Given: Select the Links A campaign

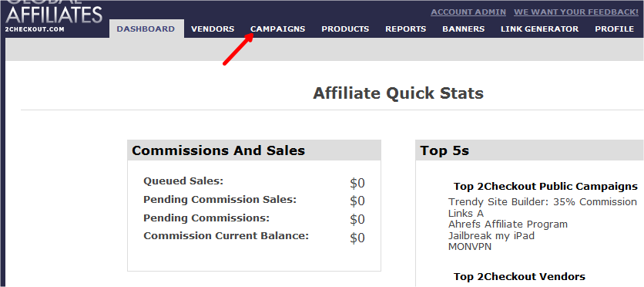Looking at the screenshot, I should tap(466, 214).
